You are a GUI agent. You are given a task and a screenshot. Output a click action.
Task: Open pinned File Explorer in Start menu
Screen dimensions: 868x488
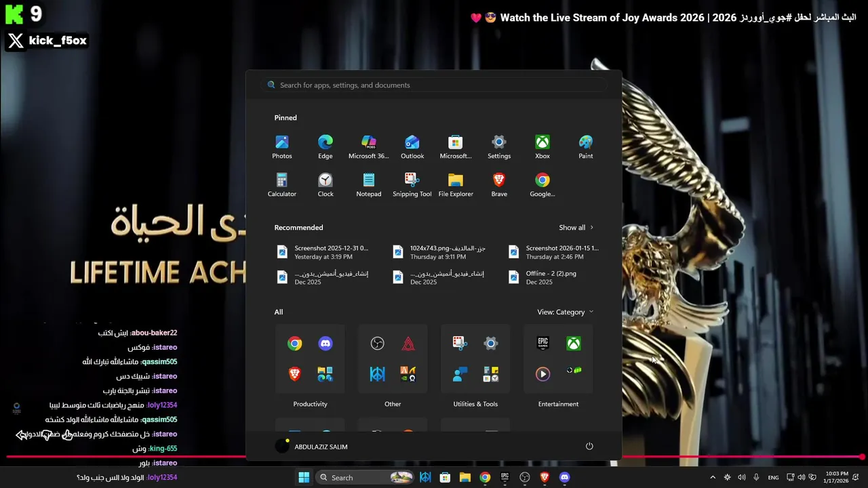coord(456,185)
